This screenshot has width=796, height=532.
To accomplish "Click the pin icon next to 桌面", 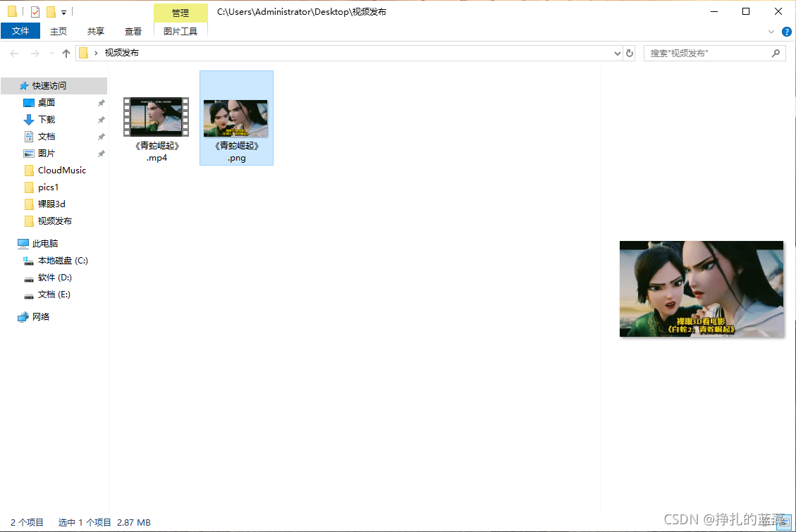I will [x=101, y=103].
